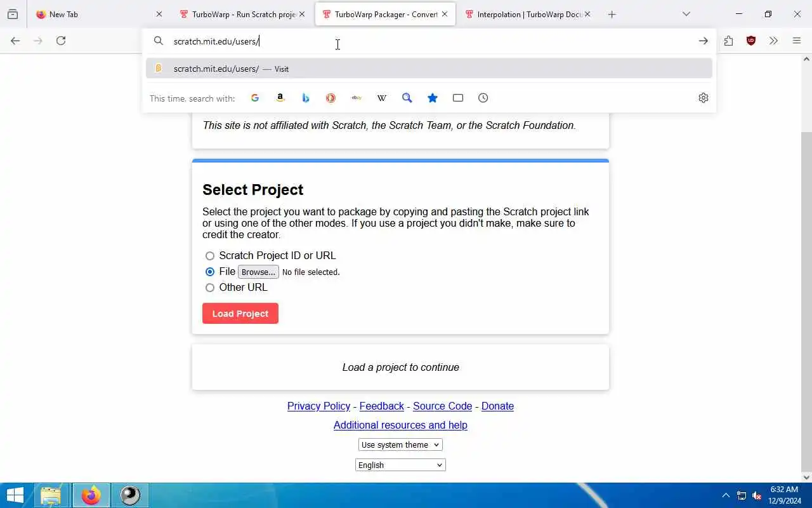The image size is (812, 508).
Task: Open the sphere app on taskbar
Action: click(x=130, y=495)
